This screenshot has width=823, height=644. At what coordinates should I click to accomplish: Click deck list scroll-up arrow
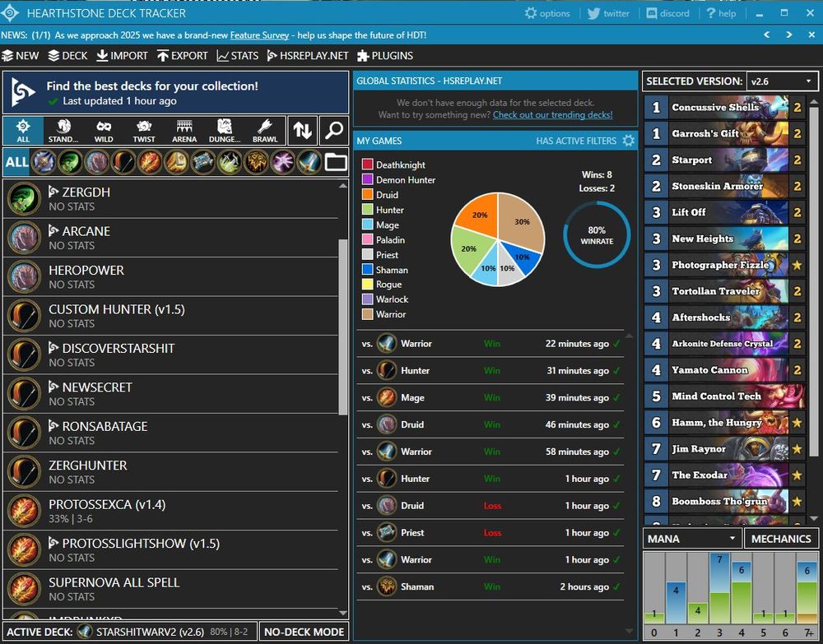pos(343,186)
